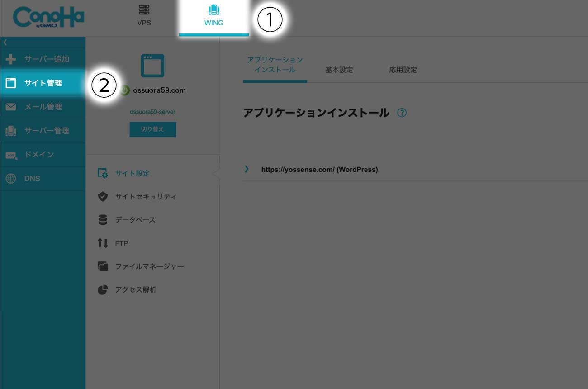Click the server icon for サーバー管理
This screenshot has height=389, width=588.
coord(11,131)
